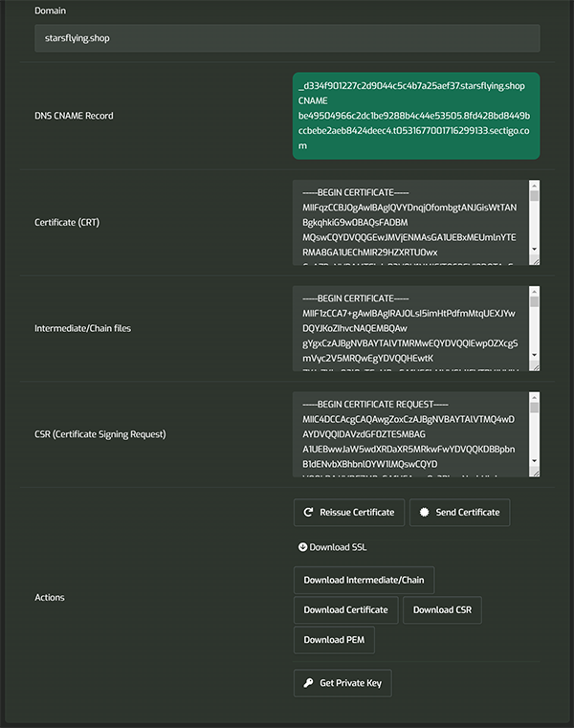
Task: Click scrollbar thumb in Certificate (CRT) box
Action: click(x=535, y=196)
